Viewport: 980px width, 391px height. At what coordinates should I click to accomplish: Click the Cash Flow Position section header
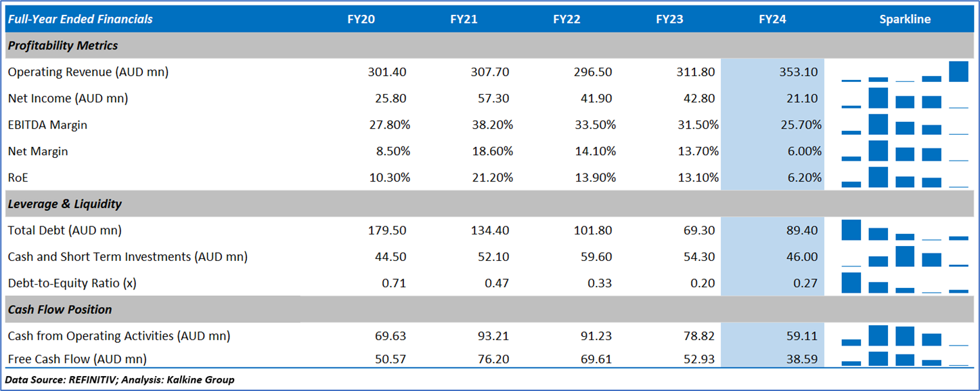click(x=60, y=310)
